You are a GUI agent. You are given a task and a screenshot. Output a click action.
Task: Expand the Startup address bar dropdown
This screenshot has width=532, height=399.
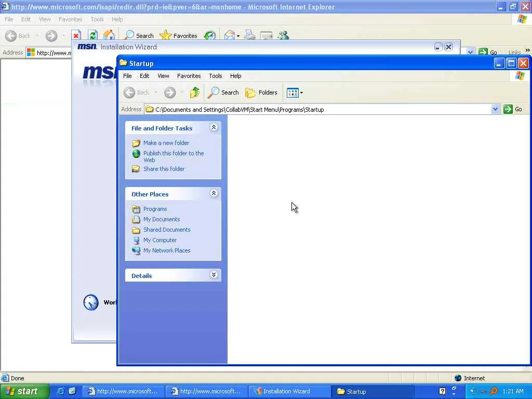[495, 109]
